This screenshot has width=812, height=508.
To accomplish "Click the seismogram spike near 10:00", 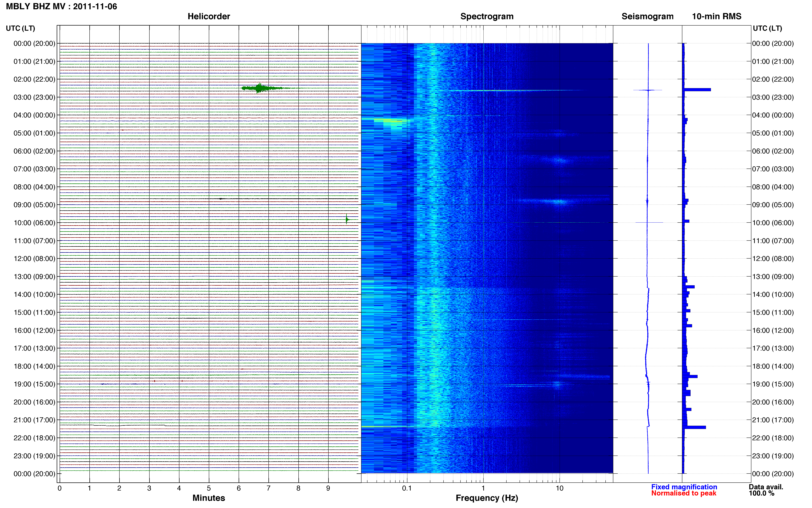I will [649, 222].
